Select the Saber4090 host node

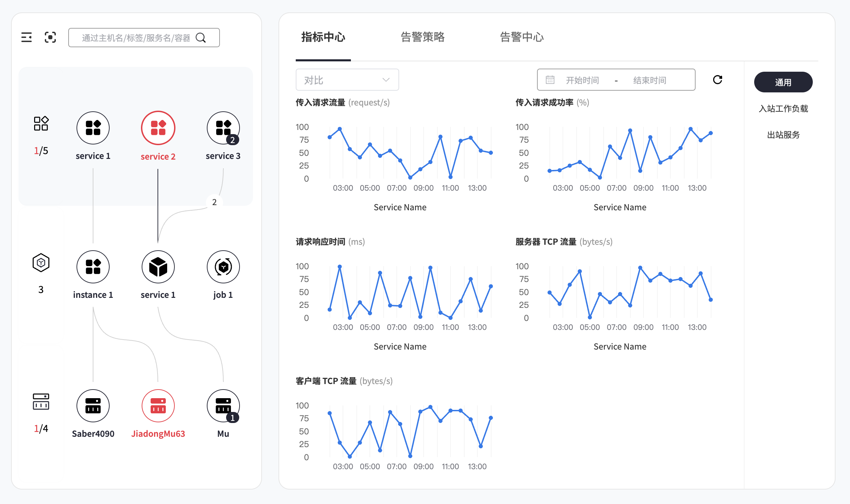(x=93, y=406)
